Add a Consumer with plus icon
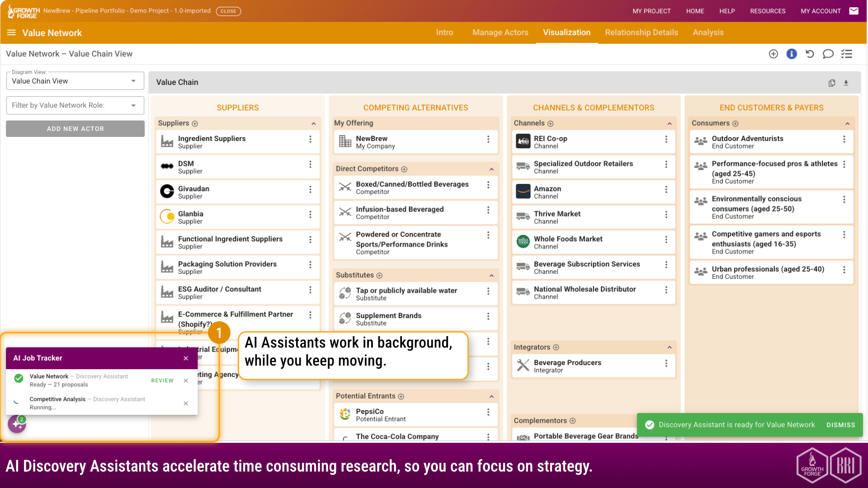The width and height of the screenshot is (868, 488). point(735,124)
